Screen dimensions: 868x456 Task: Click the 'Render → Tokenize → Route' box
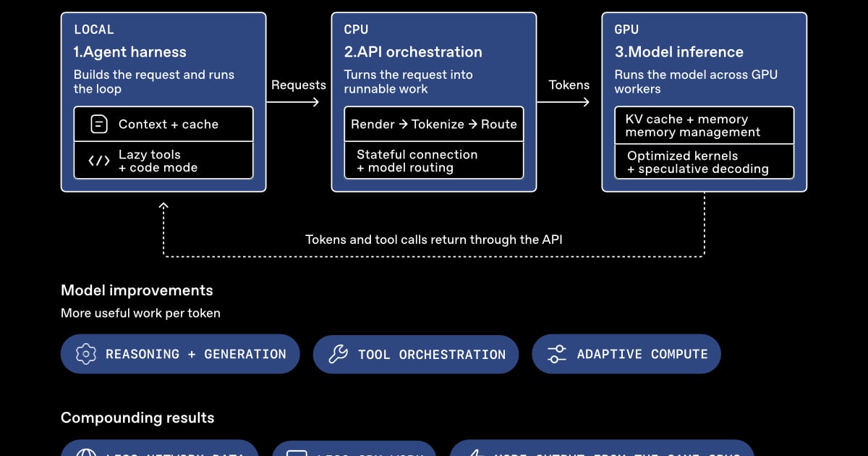434,124
